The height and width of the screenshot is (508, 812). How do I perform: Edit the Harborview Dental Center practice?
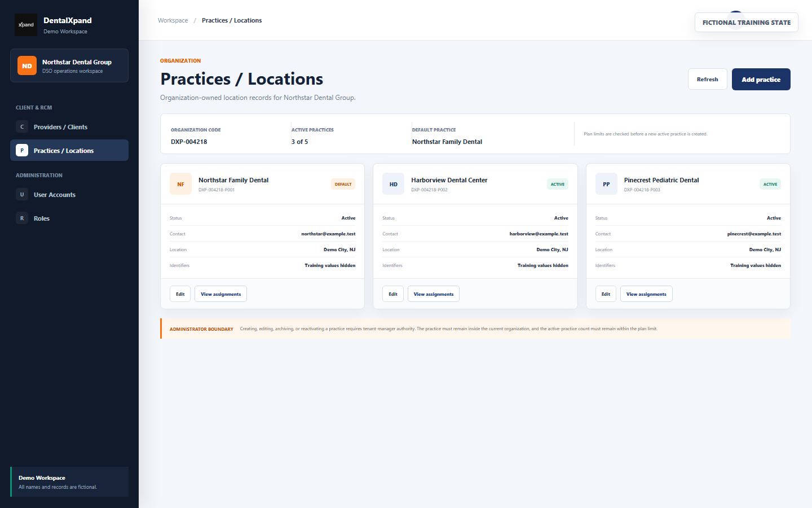[x=393, y=294]
